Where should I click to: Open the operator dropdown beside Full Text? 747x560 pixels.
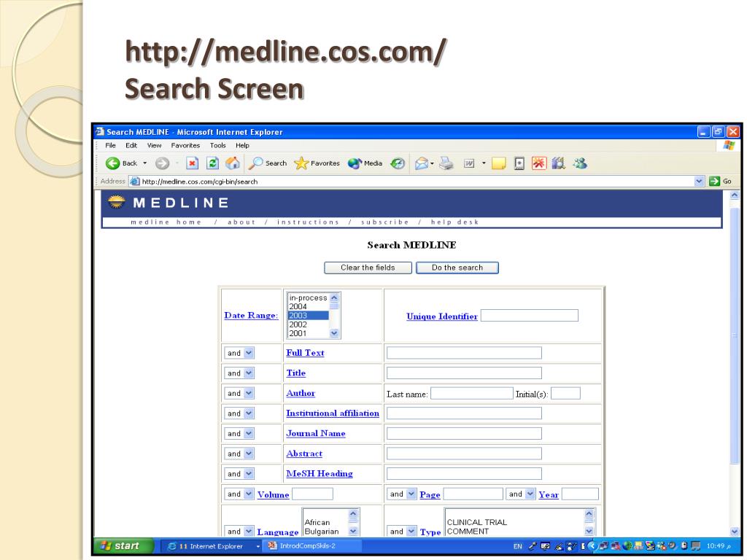pos(239,353)
